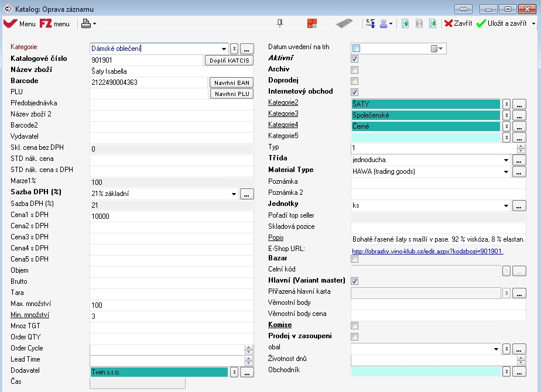Click the grey envelope icon in toolbar
Screen dimensions: 541x392
click(x=419, y=23)
